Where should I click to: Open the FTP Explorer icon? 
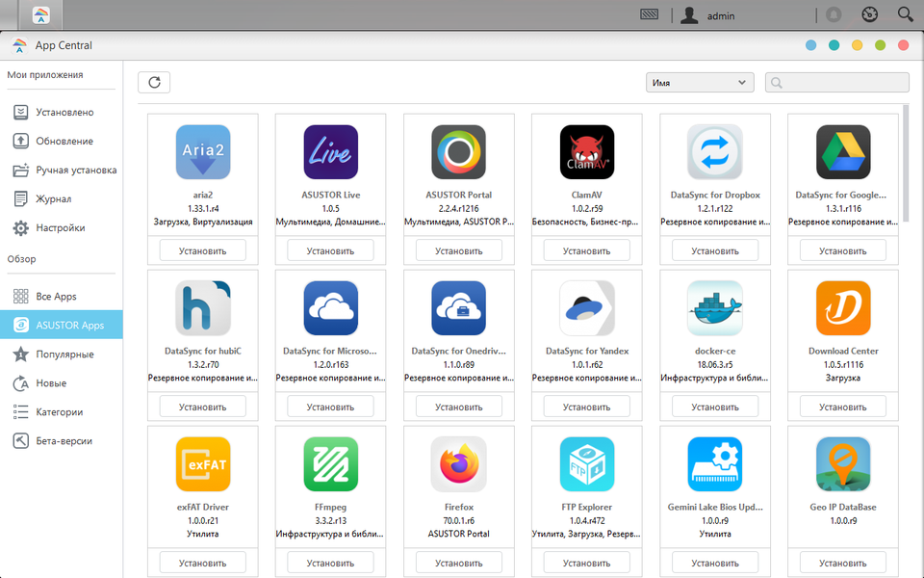pyautogui.click(x=587, y=464)
